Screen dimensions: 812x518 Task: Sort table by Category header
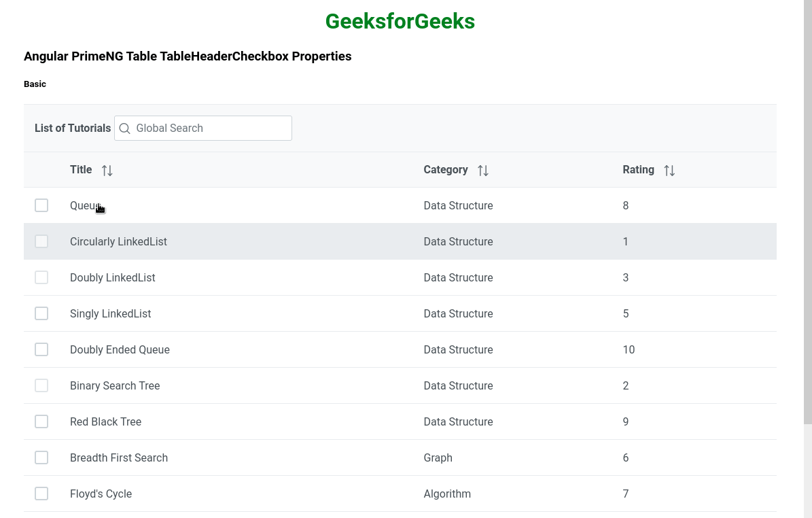(445, 170)
